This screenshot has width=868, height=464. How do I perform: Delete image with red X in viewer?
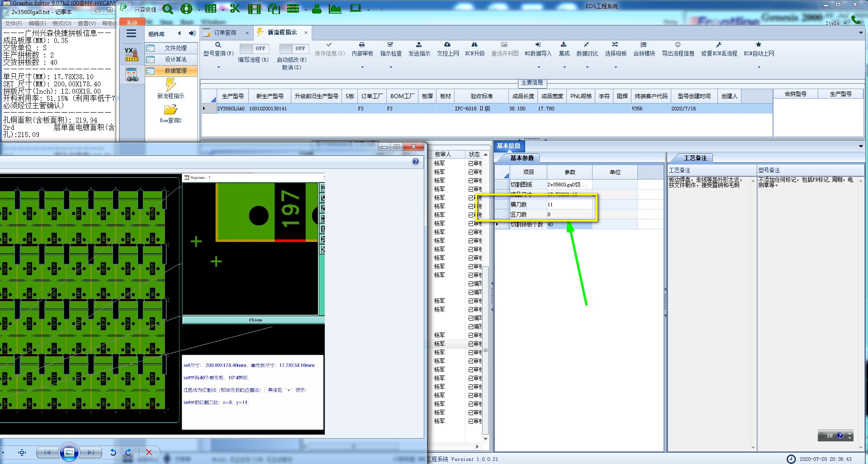[x=149, y=452]
